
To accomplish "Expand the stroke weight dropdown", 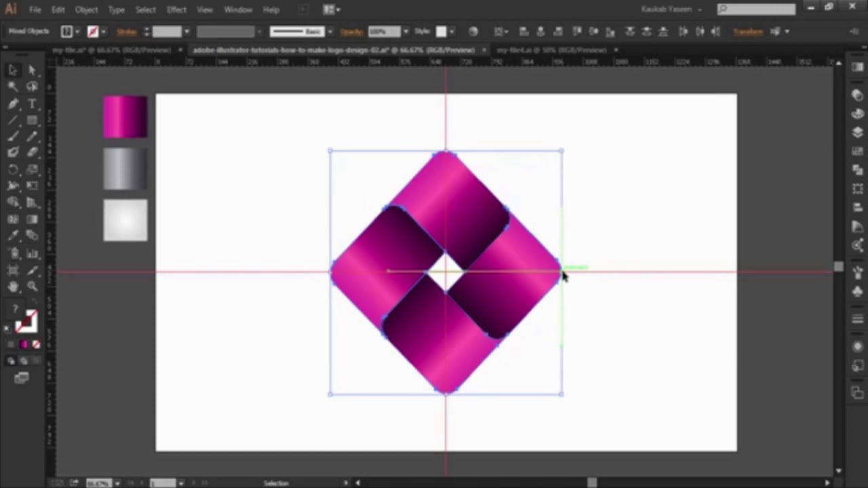I will 186,31.
